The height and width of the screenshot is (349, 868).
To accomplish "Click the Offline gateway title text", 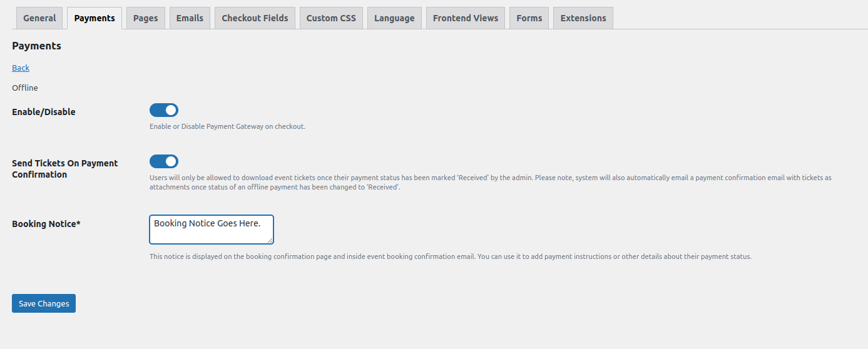I will tap(25, 88).
